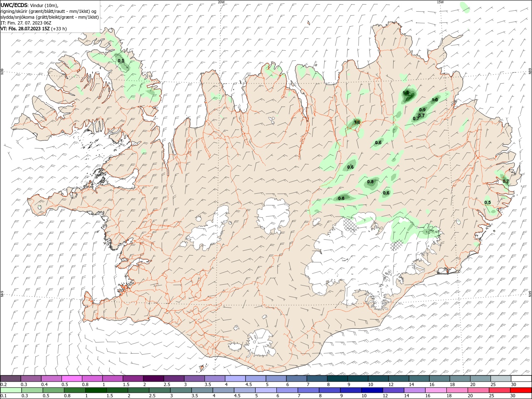Click the '0.8' value left of the other '0.8'

coord(341,198)
